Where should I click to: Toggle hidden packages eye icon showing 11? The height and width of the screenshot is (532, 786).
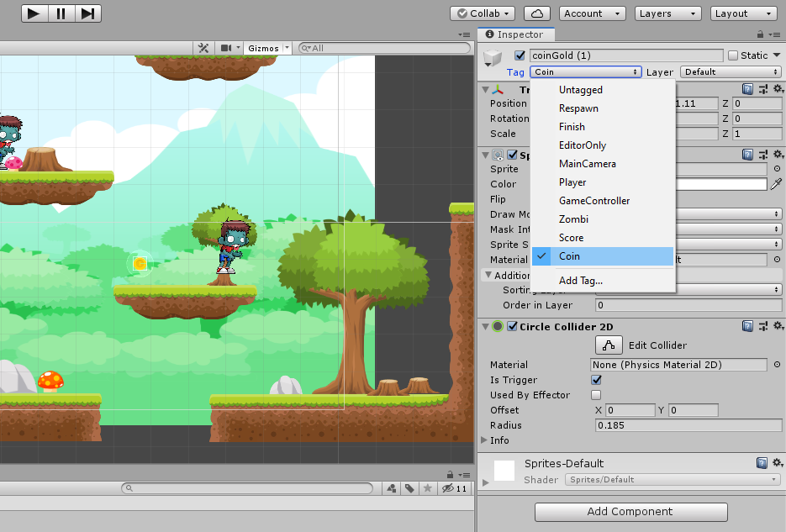pos(454,488)
